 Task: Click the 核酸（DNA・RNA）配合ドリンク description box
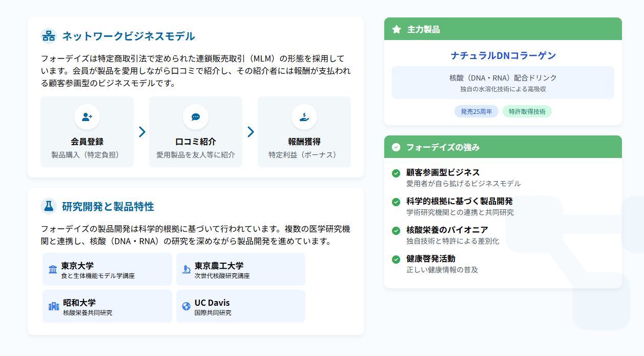(x=503, y=83)
